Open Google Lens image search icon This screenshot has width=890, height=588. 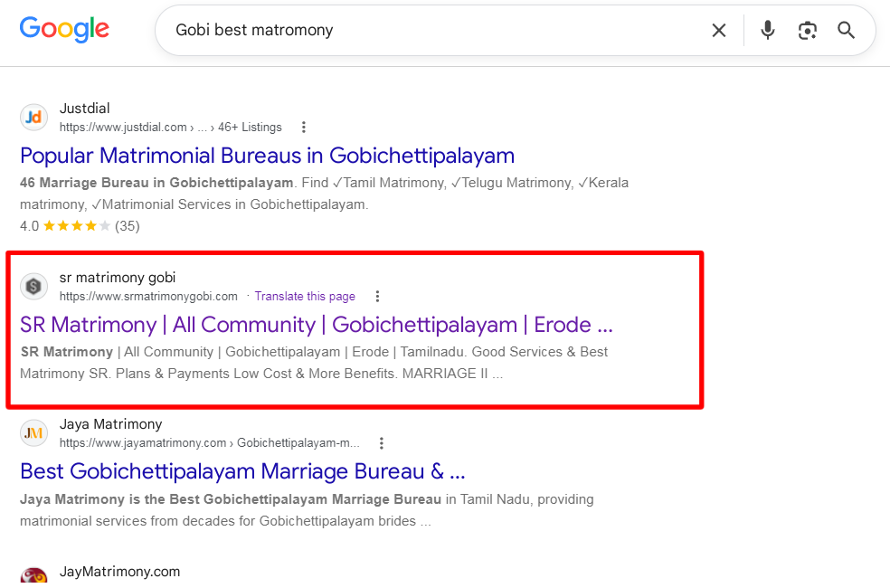click(x=807, y=30)
